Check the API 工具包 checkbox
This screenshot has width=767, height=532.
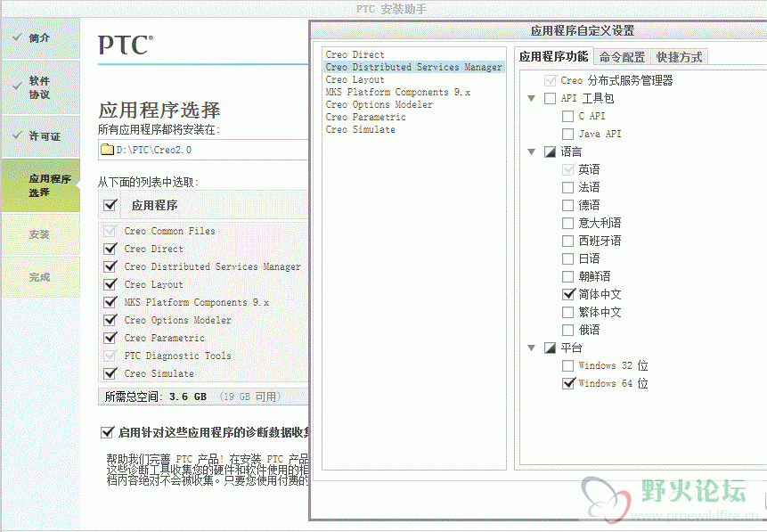tap(550, 98)
